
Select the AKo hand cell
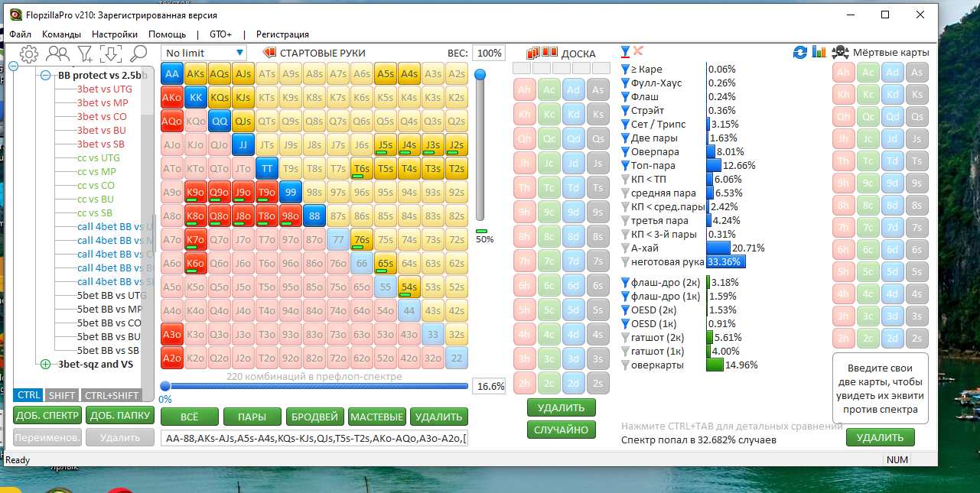click(x=173, y=97)
